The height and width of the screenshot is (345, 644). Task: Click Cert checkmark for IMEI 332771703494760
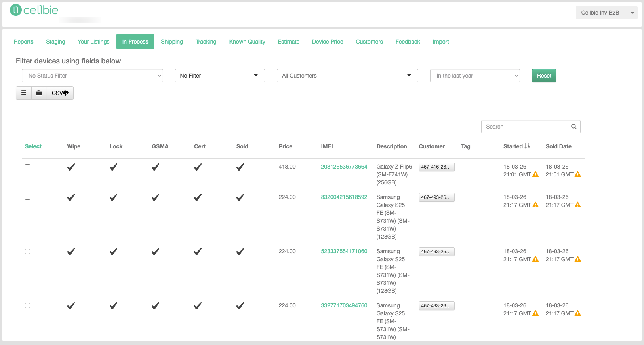click(198, 306)
